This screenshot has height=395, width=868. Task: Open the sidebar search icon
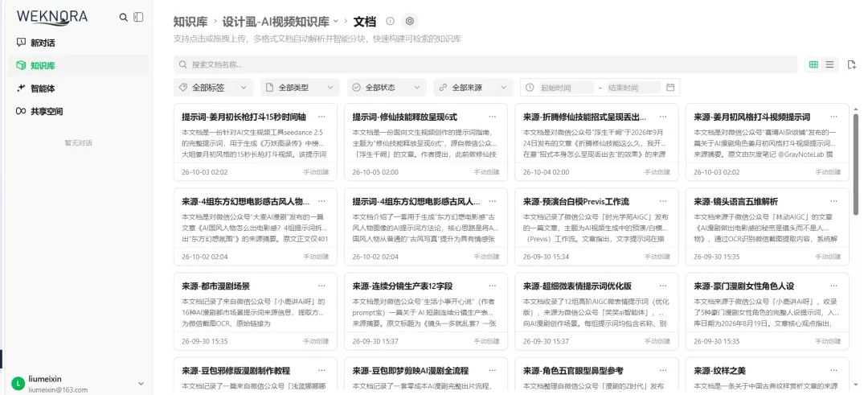tap(124, 17)
